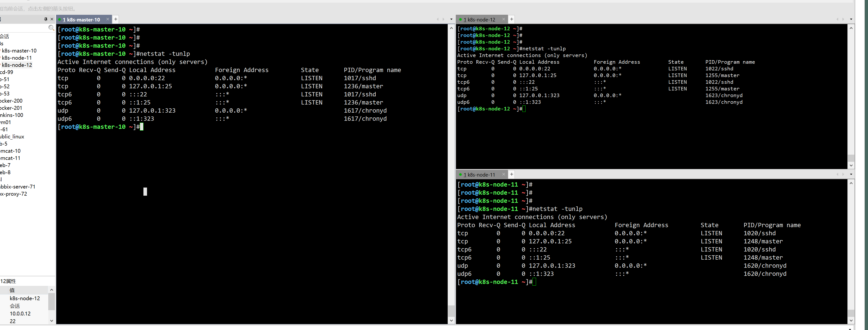This screenshot has height=330, width=868.
Task: Click 1248/master tcp6 row in node-11 terminal
Action: [620, 258]
